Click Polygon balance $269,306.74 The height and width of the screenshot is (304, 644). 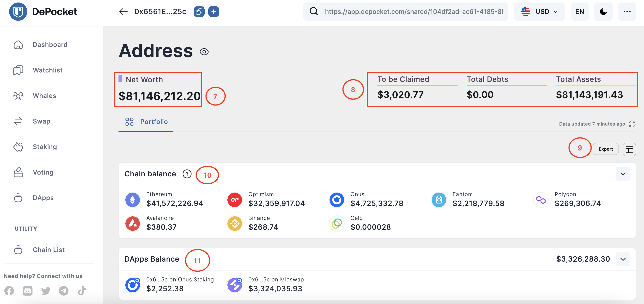pos(577,204)
